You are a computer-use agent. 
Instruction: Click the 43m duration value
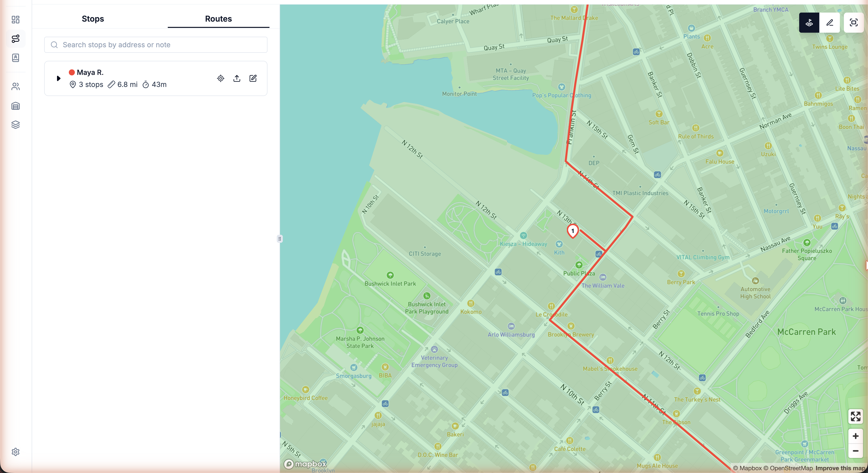tap(159, 84)
